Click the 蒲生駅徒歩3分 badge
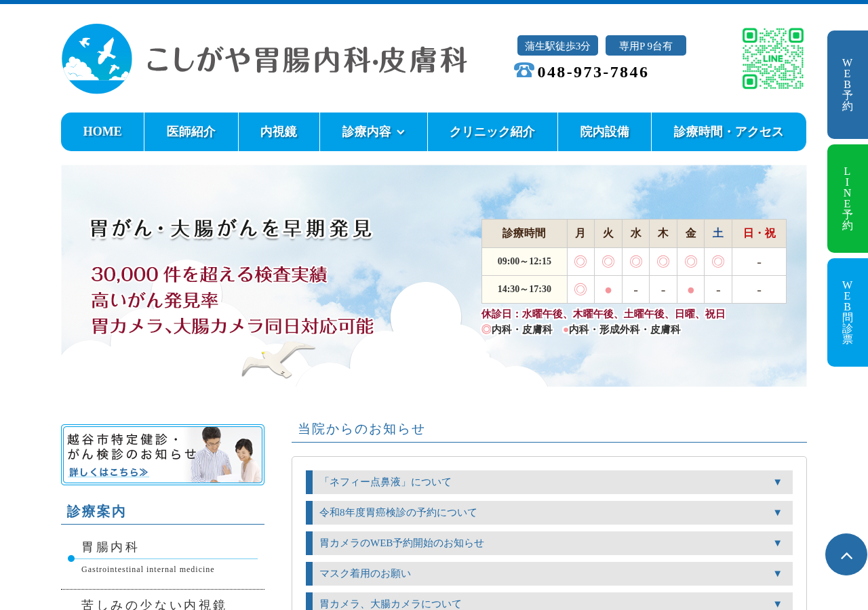The image size is (868, 610). (557, 45)
